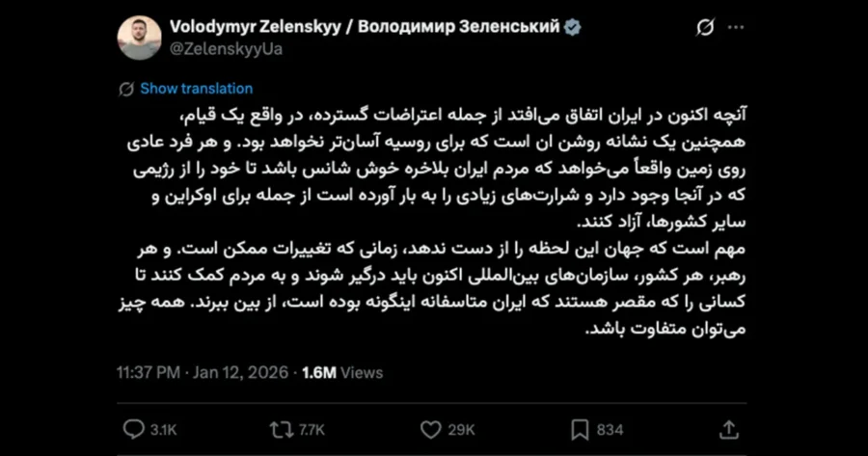The width and height of the screenshot is (868, 456).
Task: Click the blue verified badge
Action: tap(572, 27)
